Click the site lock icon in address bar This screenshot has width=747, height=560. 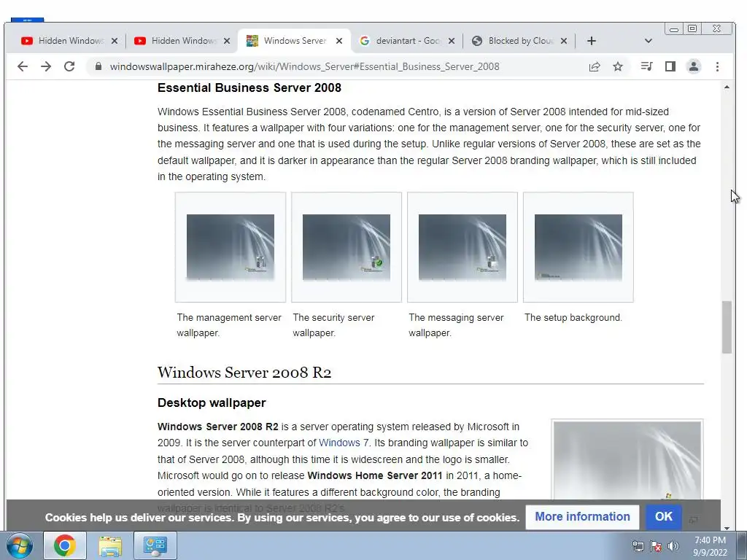tap(98, 66)
